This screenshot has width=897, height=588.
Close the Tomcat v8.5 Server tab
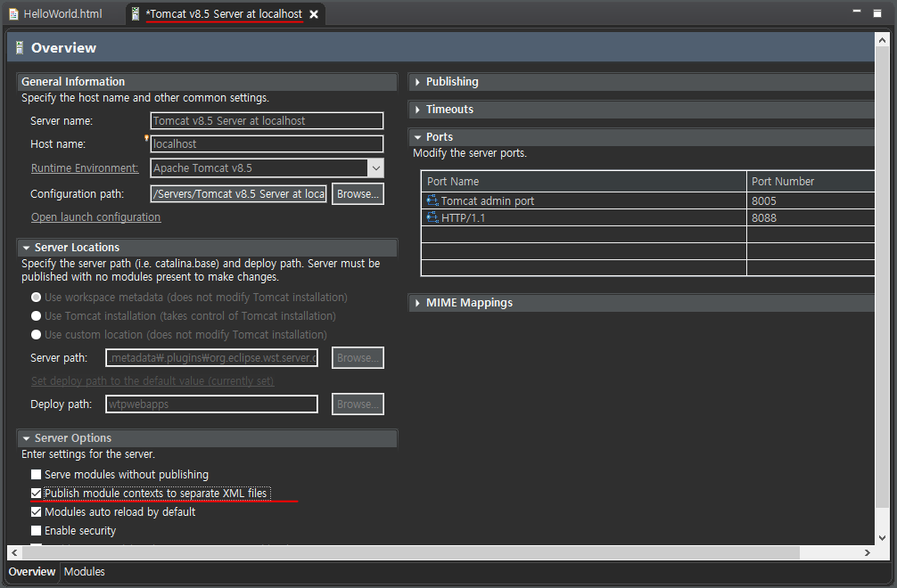314,14
